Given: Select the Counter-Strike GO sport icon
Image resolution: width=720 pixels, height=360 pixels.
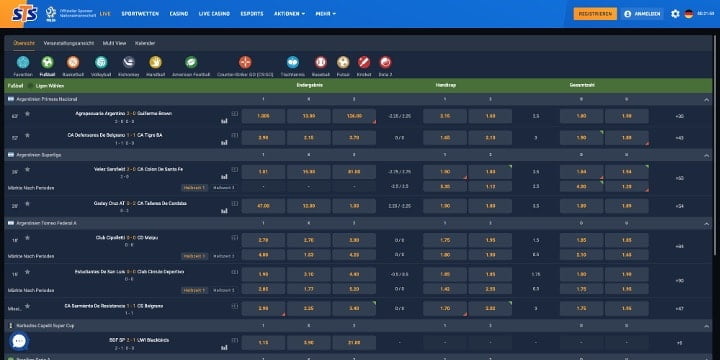Looking at the screenshot, I should tap(245, 62).
